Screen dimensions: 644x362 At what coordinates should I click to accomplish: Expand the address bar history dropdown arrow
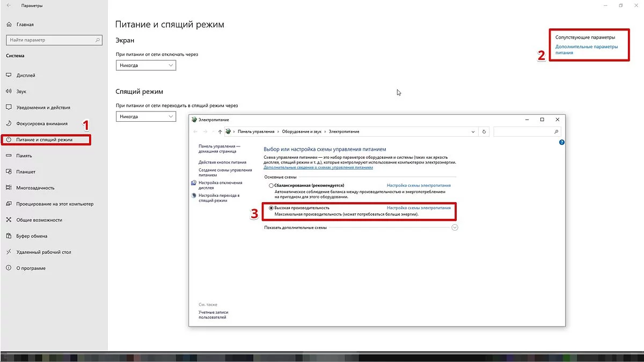click(473, 131)
